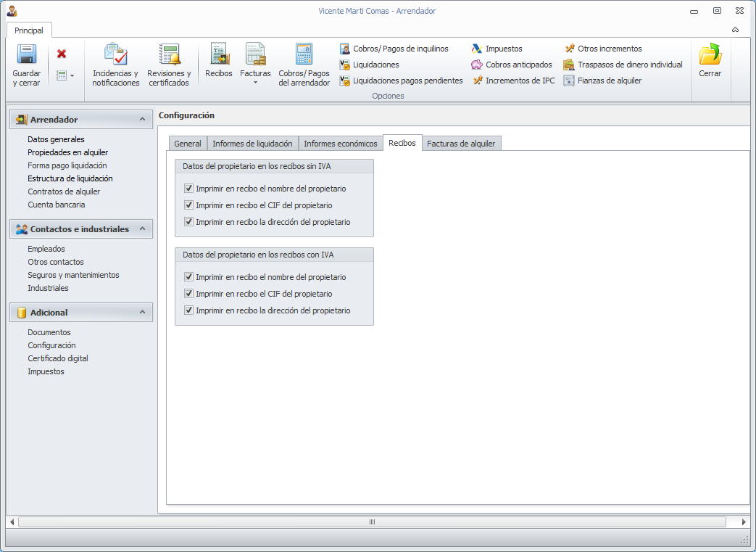Open Impuestos in the ribbon
Screen dimensions: 756x552
497,49
